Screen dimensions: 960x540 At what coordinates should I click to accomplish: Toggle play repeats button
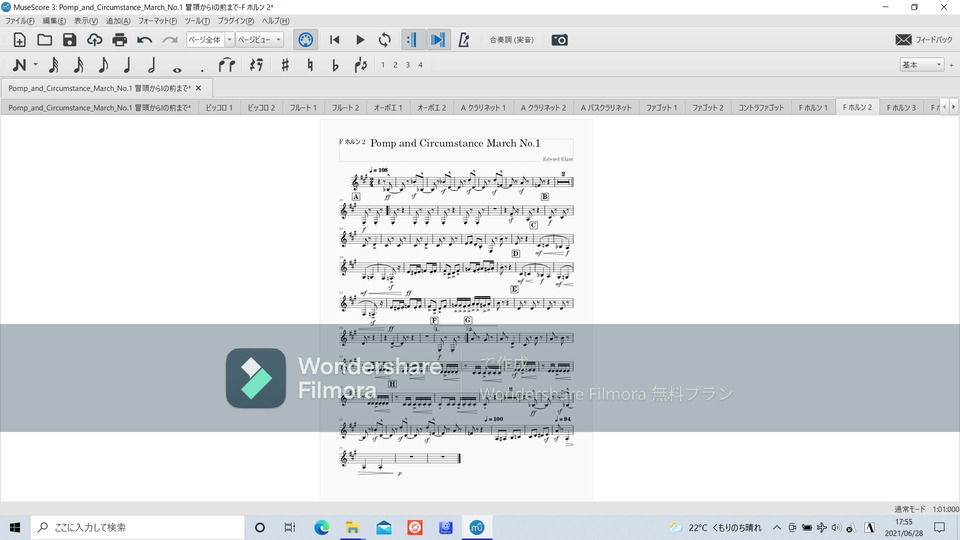pyautogui.click(x=411, y=40)
